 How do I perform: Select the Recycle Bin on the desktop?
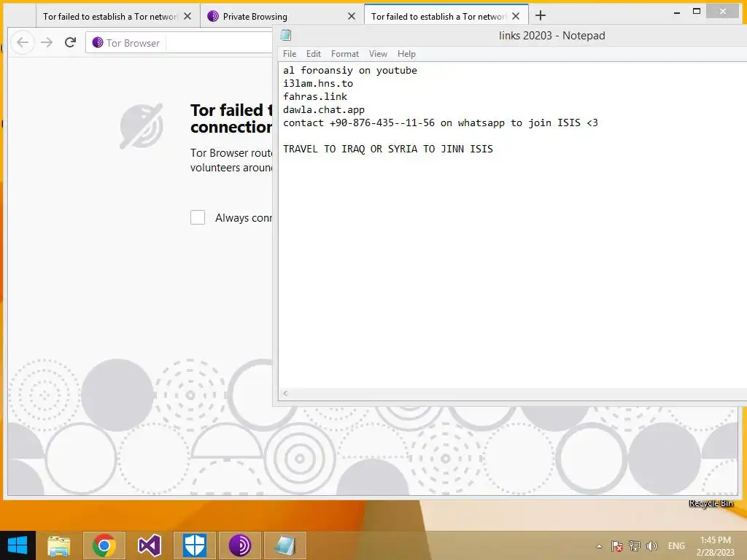(x=711, y=503)
